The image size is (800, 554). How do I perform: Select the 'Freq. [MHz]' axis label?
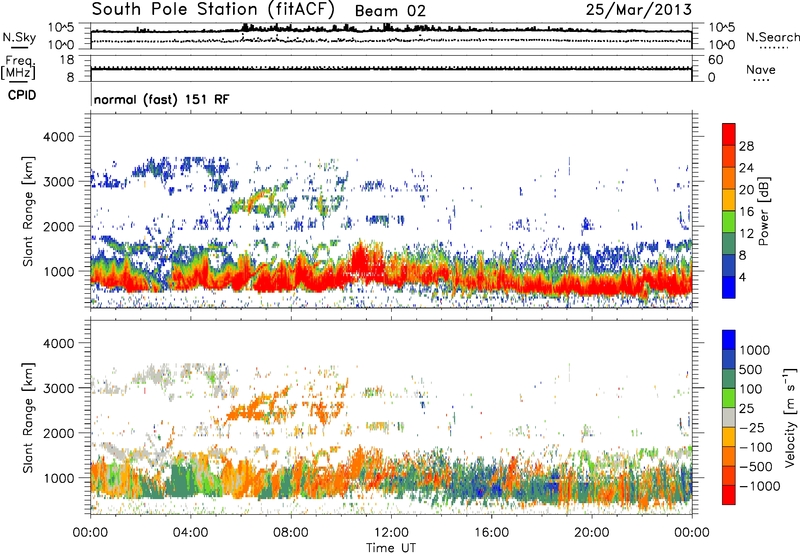coord(19,68)
